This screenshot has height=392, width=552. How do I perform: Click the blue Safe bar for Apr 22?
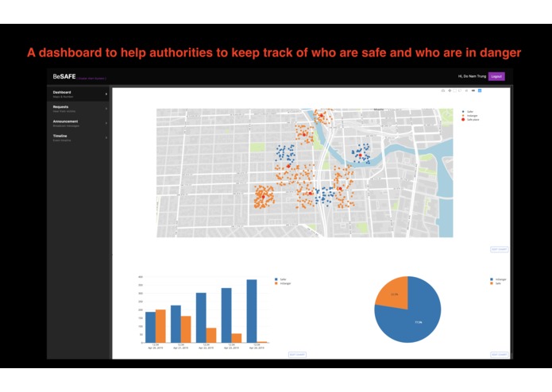pos(201,317)
